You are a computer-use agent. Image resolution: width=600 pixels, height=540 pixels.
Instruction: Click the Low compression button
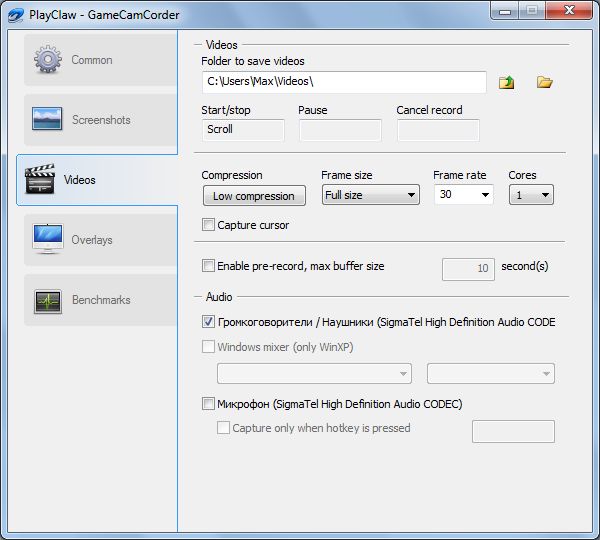[x=254, y=196]
